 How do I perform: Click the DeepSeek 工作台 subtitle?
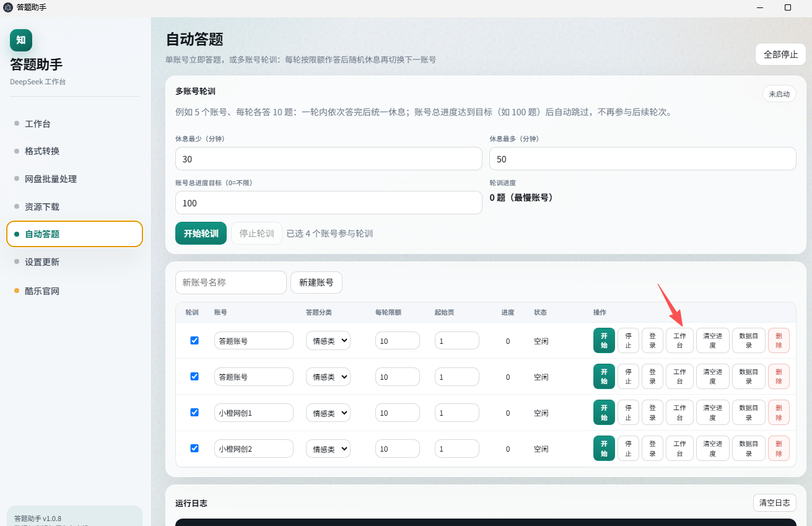pos(38,82)
